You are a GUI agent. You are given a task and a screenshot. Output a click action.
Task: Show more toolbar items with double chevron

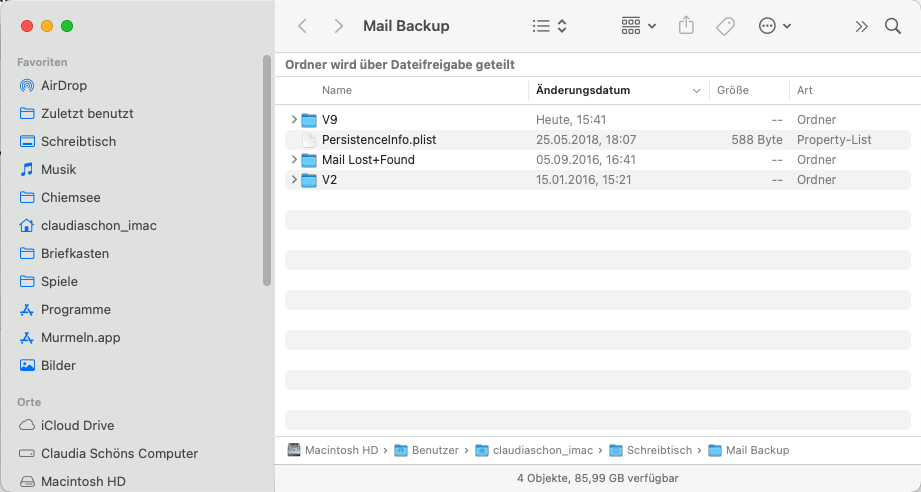[x=861, y=26]
